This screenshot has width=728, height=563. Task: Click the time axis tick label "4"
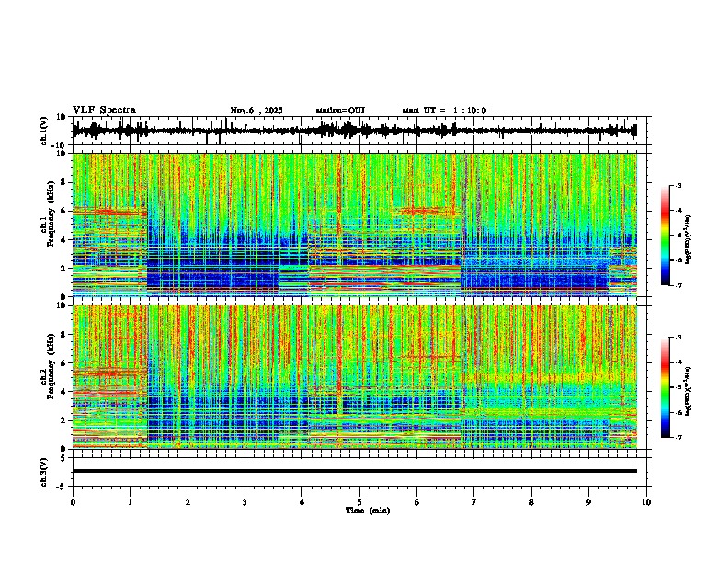tap(302, 502)
